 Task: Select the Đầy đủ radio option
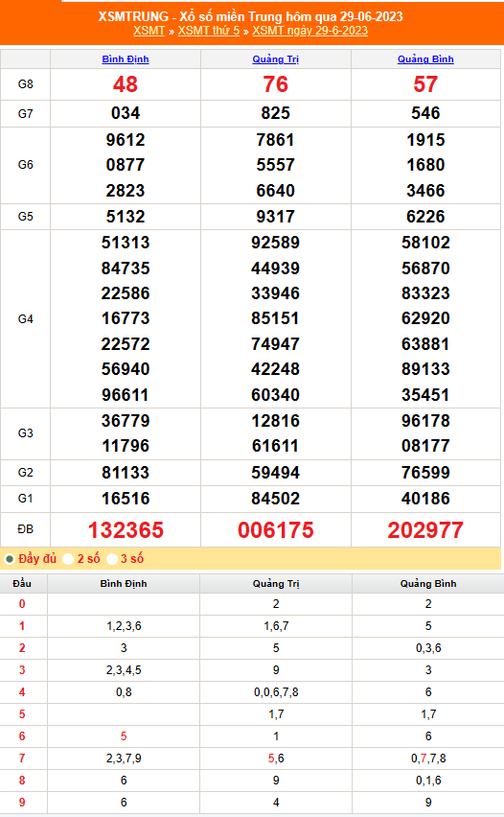[x=10, y=559]
